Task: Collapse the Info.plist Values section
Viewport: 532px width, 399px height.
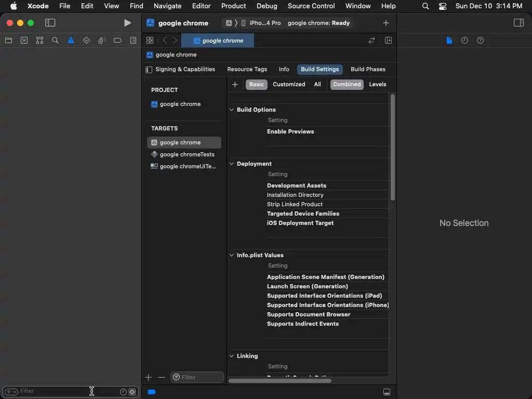Action: [x=231, y=255]
